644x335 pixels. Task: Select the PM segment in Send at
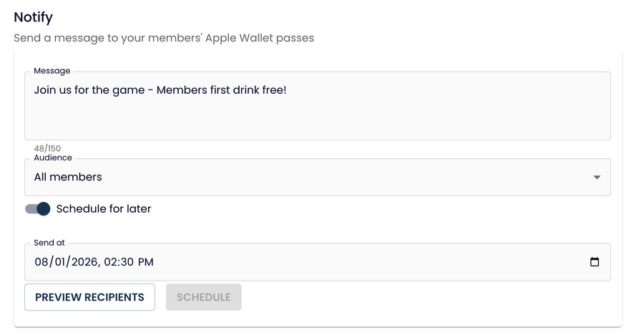click(x=145, y=262)
